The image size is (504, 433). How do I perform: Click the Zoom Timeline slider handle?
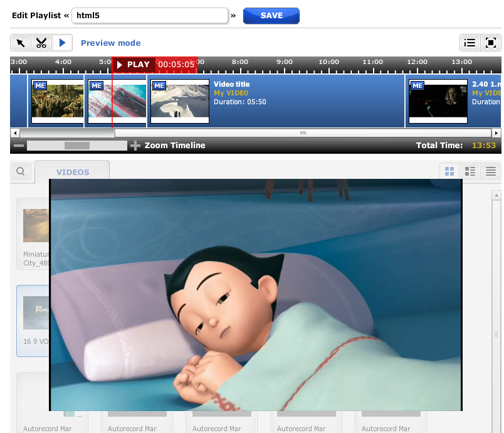pyautogui.click(x=77, y=146)
